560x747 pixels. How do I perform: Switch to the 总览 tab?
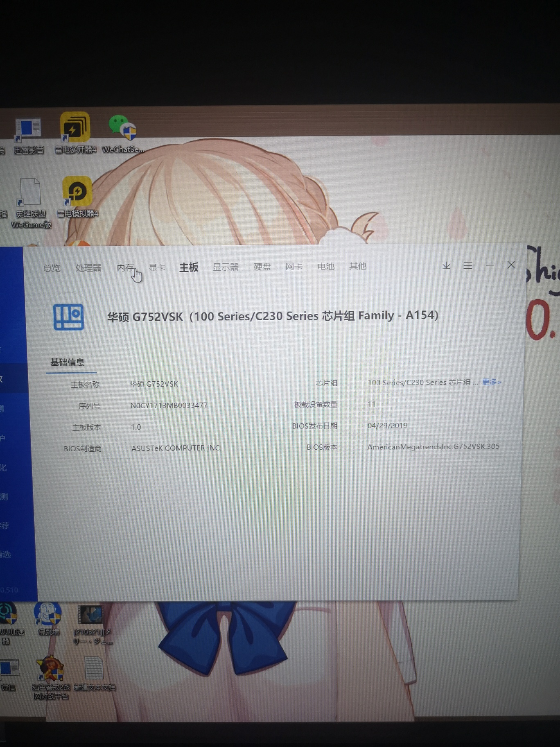click(x=52, y=268)
